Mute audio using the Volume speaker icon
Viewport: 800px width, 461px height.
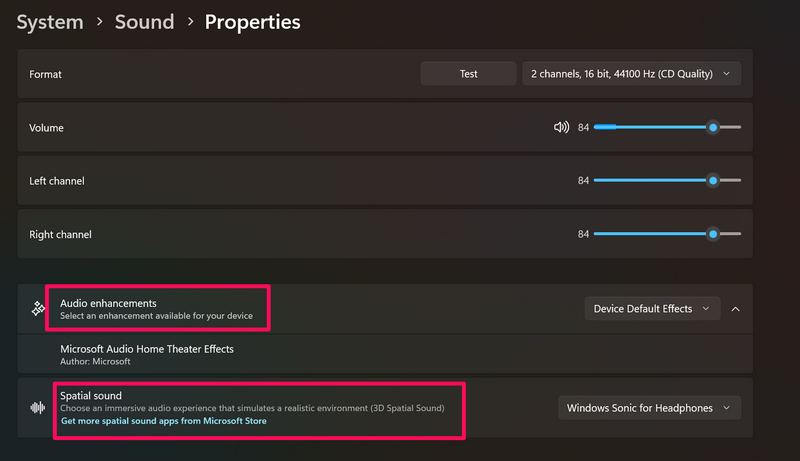tap(561, 127)
